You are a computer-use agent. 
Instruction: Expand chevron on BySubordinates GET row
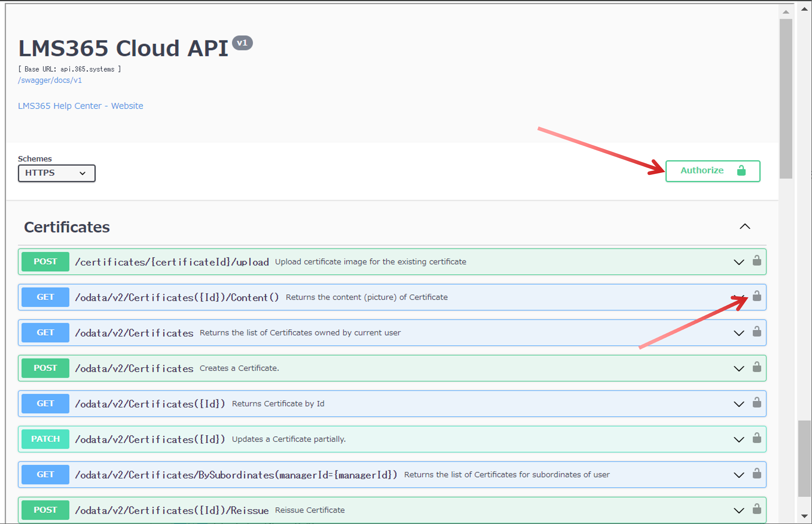coord(739,475)
